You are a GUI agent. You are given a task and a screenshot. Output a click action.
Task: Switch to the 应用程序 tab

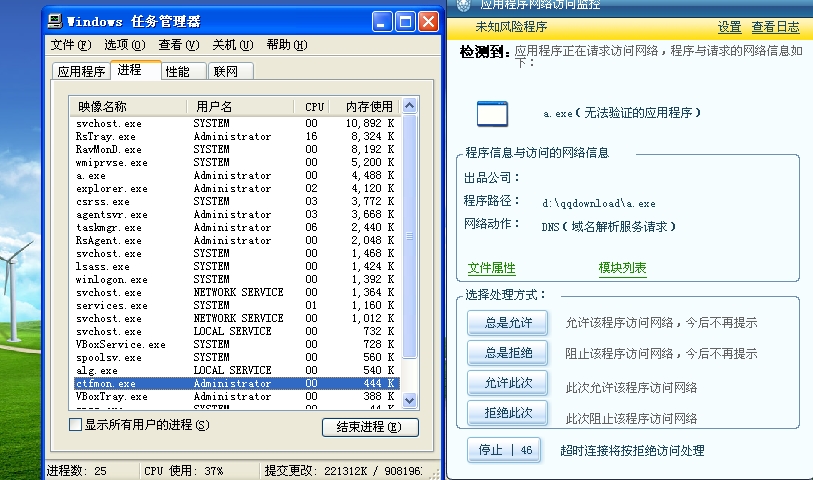(x=81, y=72)
